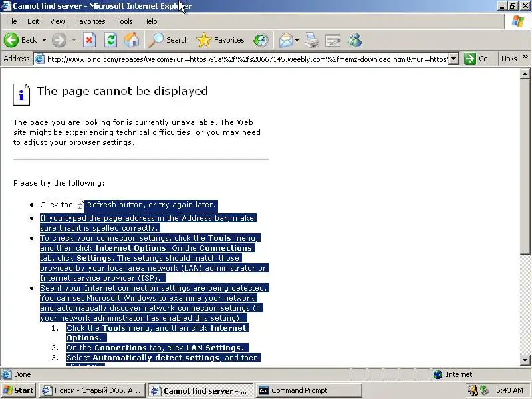Open the Edit menu
This screenshot has height=399, width=532.
pyautogui.click(x=33, y=21)
